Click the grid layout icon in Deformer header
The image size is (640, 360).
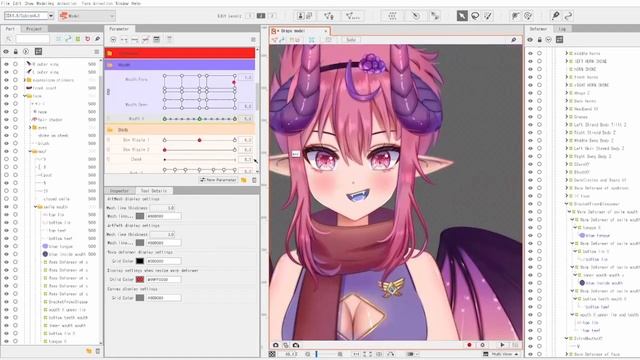tap(560, 40)
